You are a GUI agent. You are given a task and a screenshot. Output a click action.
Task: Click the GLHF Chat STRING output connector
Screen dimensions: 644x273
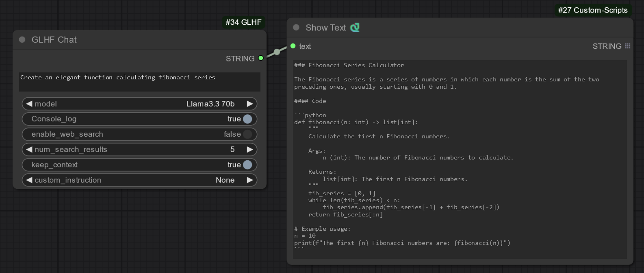click(x=261, y=58)
